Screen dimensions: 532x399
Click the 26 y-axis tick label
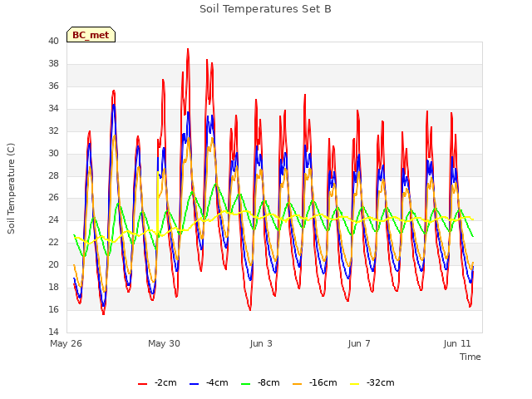(x=53, y=197)
